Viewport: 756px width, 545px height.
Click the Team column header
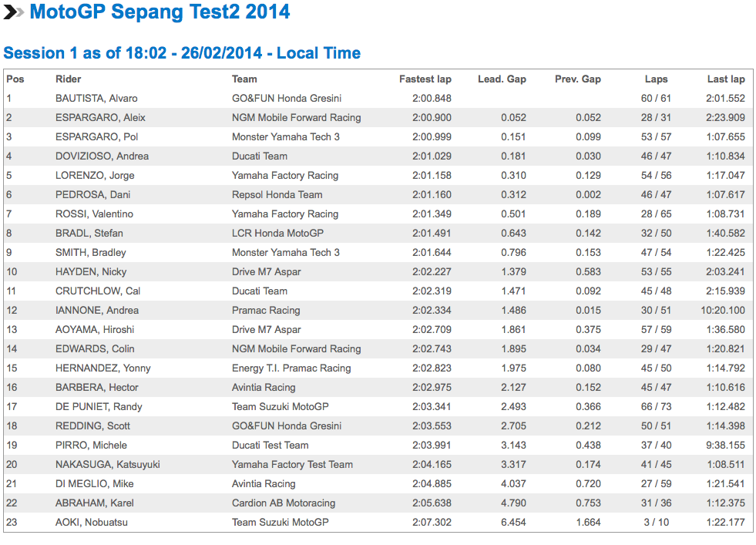[244, 79]
